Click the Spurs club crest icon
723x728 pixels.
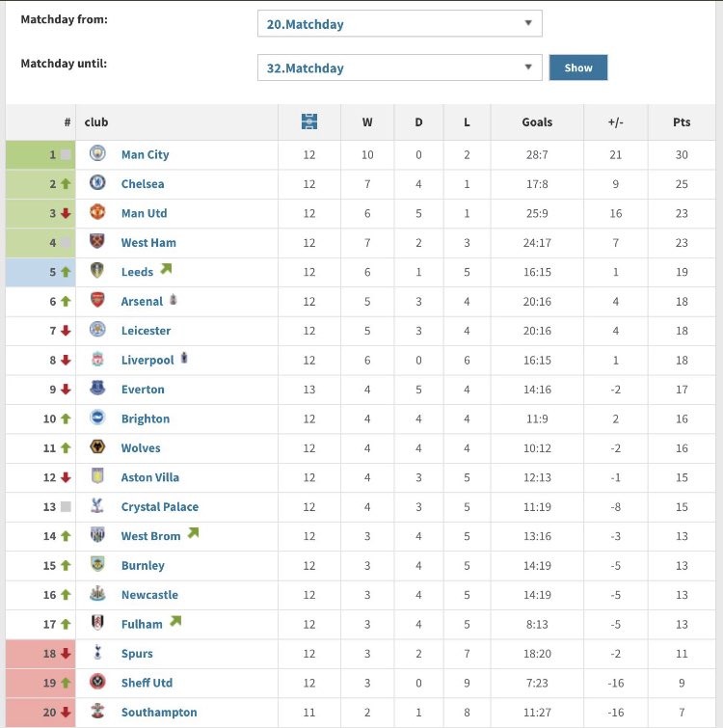pos(97,654)
